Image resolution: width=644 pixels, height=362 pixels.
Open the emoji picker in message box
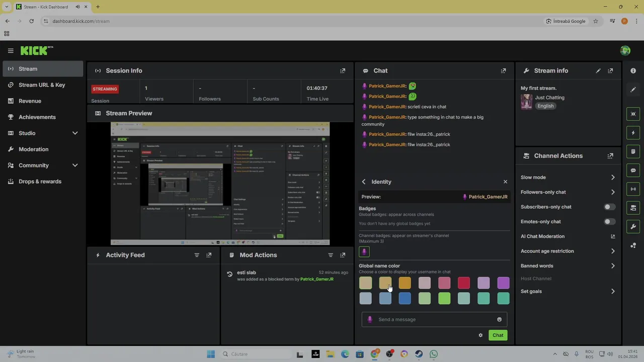coord(499,319)
